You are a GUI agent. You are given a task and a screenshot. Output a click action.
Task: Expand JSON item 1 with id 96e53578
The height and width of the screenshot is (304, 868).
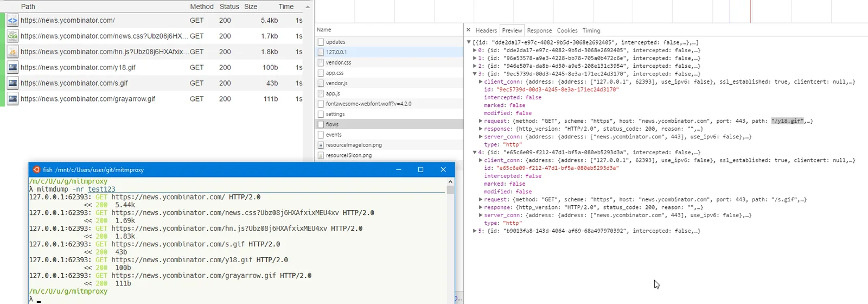[x=475, y=58]
